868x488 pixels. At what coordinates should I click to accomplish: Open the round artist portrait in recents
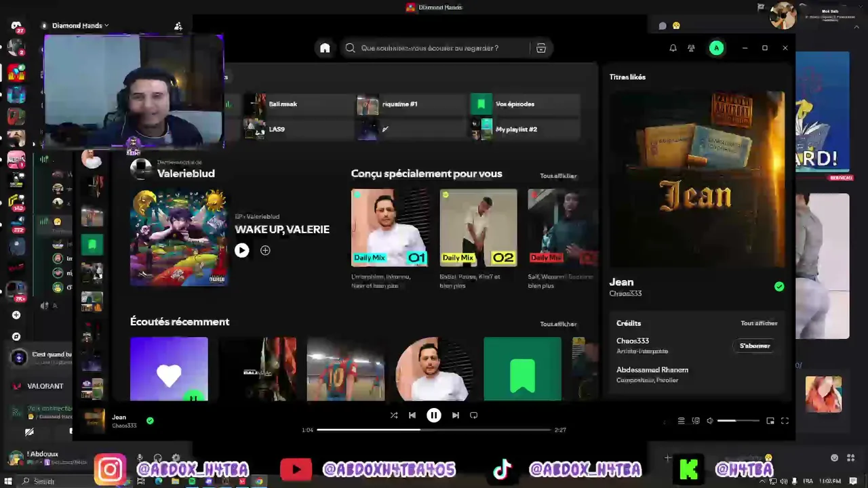(434, 369)
